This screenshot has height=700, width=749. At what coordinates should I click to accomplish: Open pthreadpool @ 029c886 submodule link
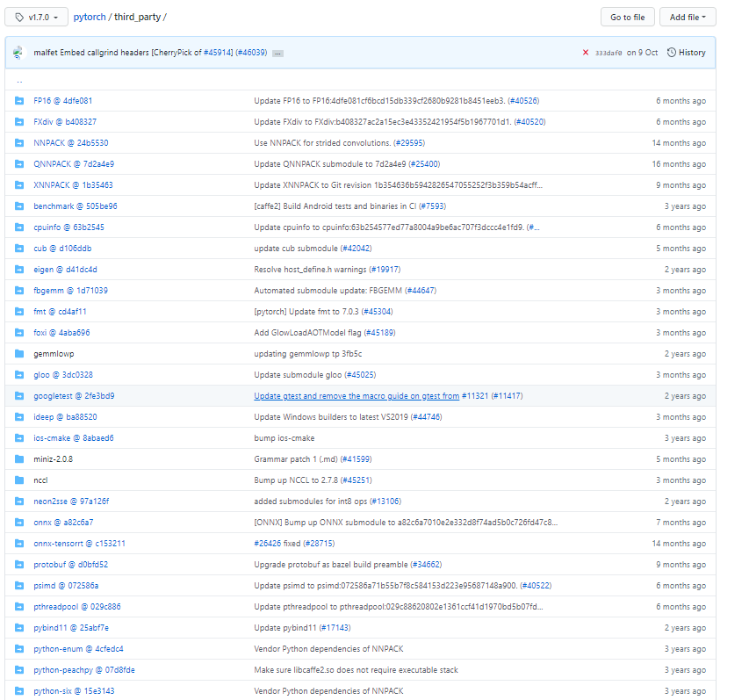77,606
